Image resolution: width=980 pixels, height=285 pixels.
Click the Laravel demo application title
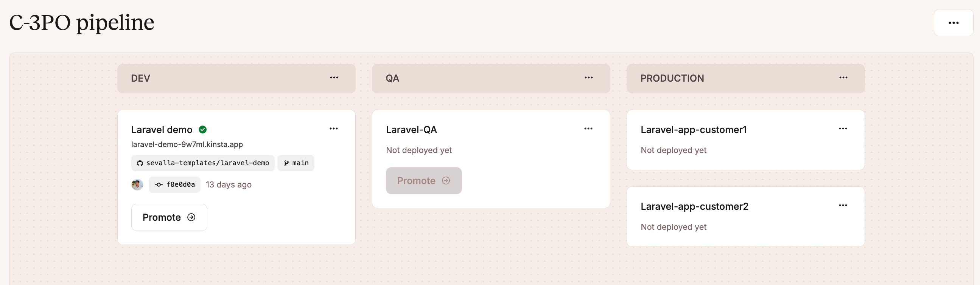(x=162, y=130)
